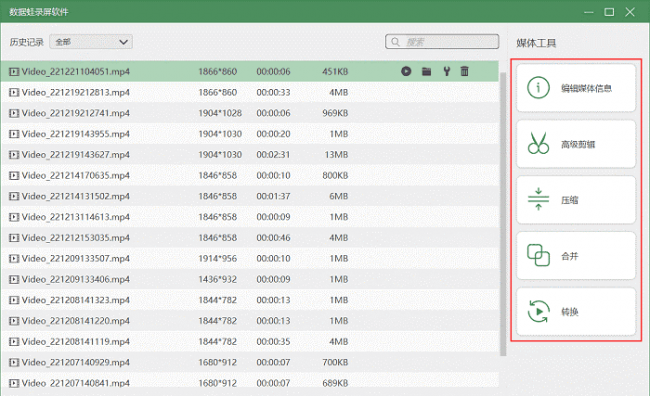Click the 700KB file size value
The width and height of the screenshot is (650, 396).
click(x=335, y=362)
